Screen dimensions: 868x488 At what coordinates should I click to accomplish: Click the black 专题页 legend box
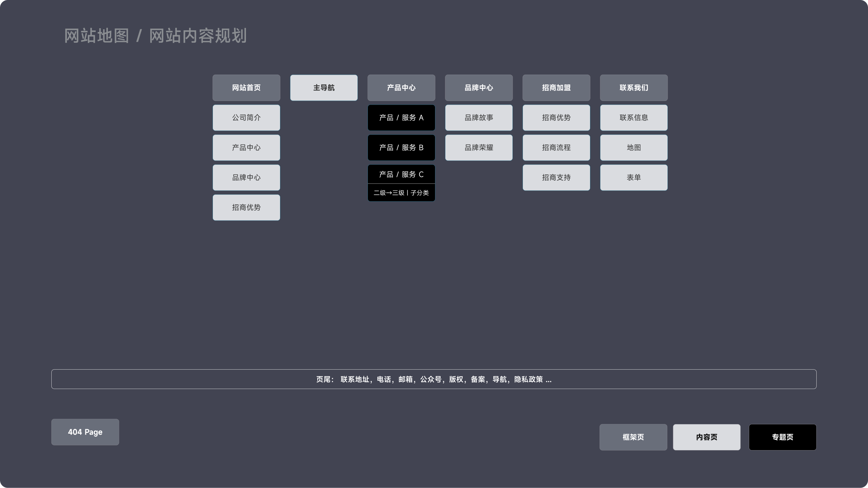point(783,437)
